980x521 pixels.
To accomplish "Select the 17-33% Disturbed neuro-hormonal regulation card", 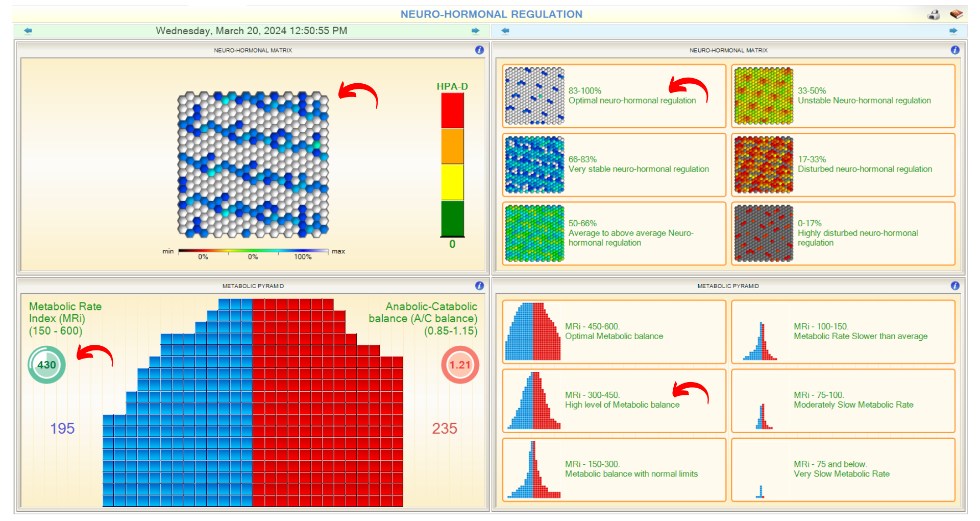I will (843, 164).
